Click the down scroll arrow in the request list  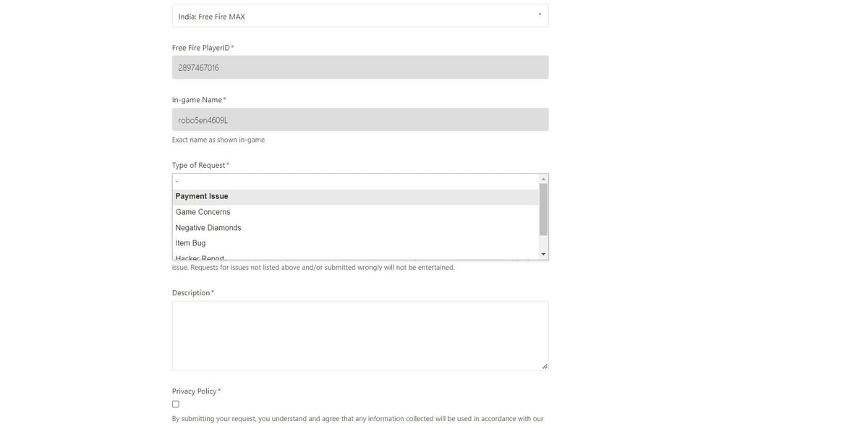543,255
